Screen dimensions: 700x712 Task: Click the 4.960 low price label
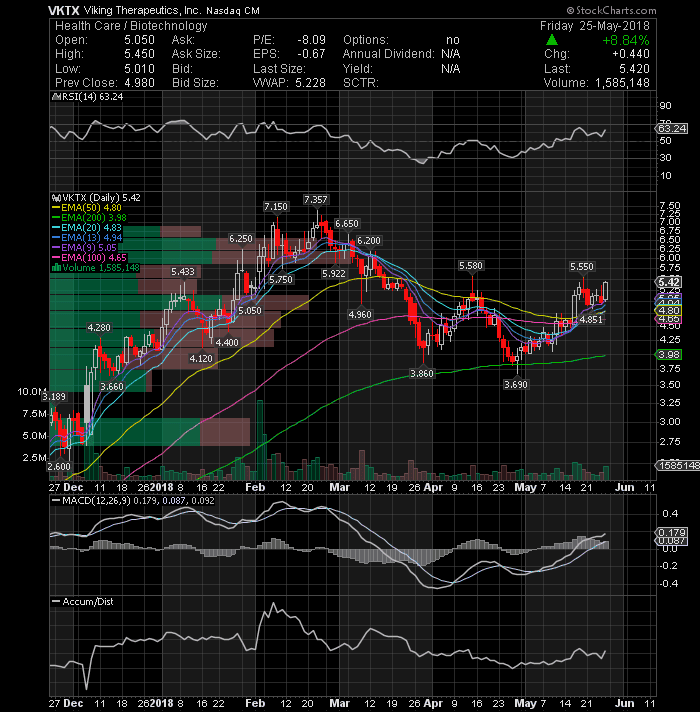360,314
